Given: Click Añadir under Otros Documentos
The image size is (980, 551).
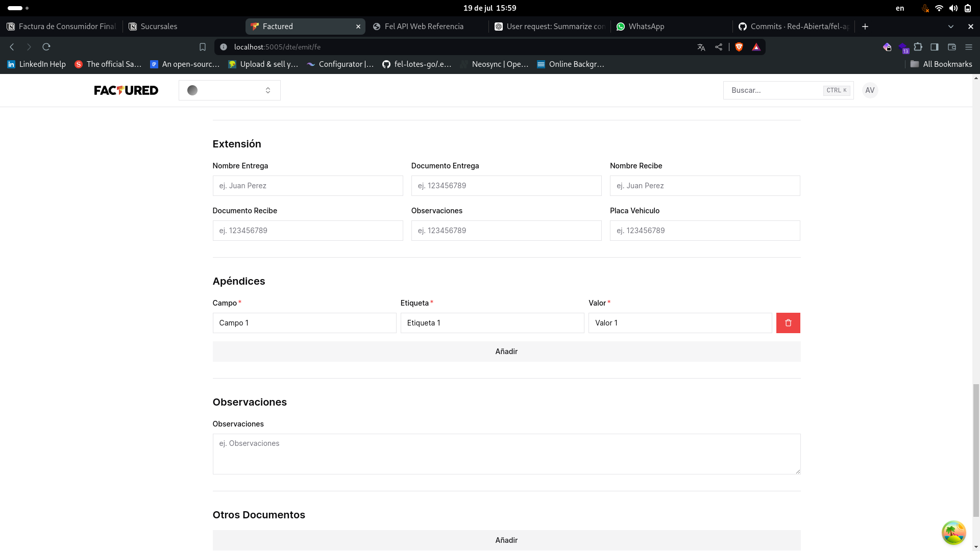Looking at the screenshot, I should [x=506, y=540].
